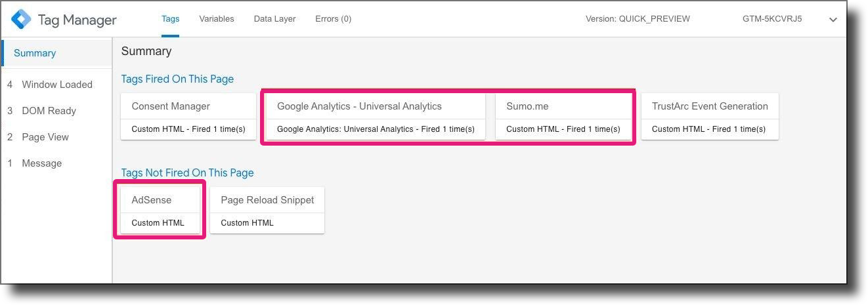Select the Errors (0) tab
Image resolution: width=868 pixels, height=305 pixels.
click(333, 19)
